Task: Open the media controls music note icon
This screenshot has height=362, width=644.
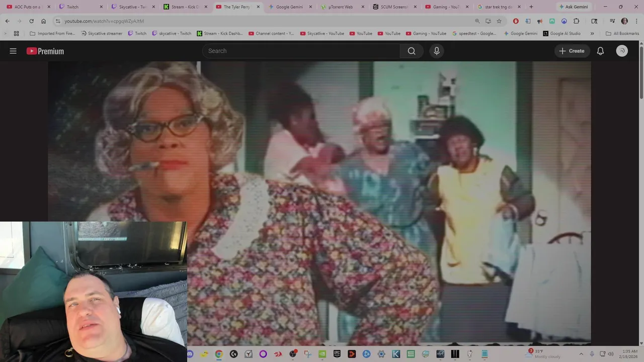Action: pyautogui.click(x=612, y=21)
